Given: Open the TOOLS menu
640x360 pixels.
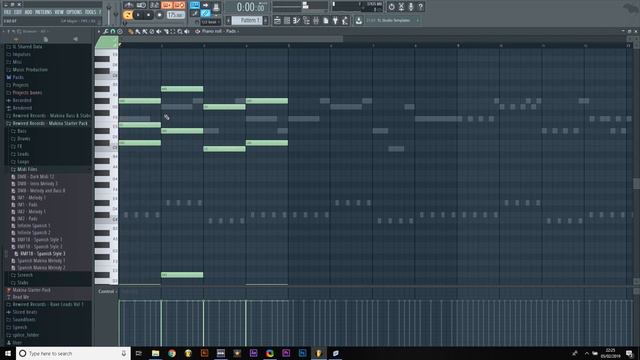Looking at the screenshot, I should click(x=90, y=12).
